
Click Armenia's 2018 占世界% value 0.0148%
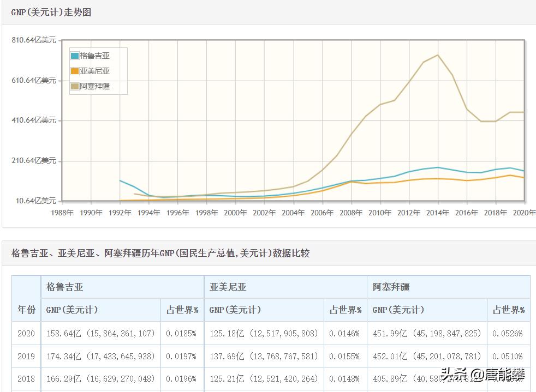tap(344, 378)
